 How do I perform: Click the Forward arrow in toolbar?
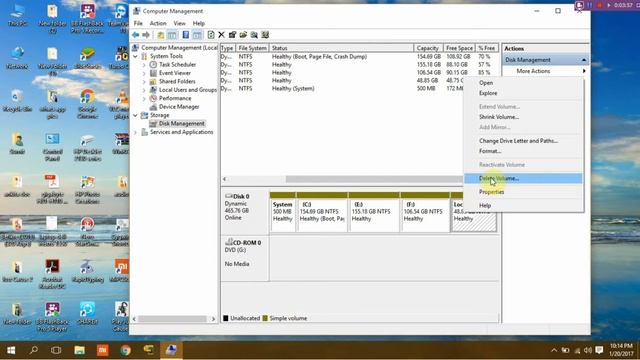coord(146,35)
